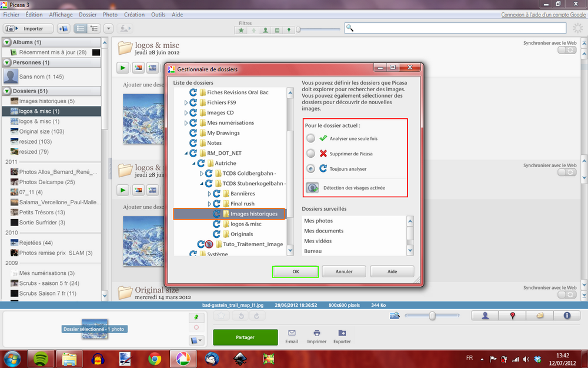This screenshot has width=588, height=368.
Task: Open People panel icon
Action: [x=485, y=316]
